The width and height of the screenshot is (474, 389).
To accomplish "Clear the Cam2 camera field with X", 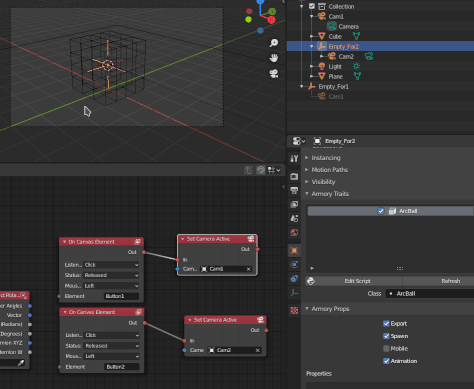I will click(257, 350).
